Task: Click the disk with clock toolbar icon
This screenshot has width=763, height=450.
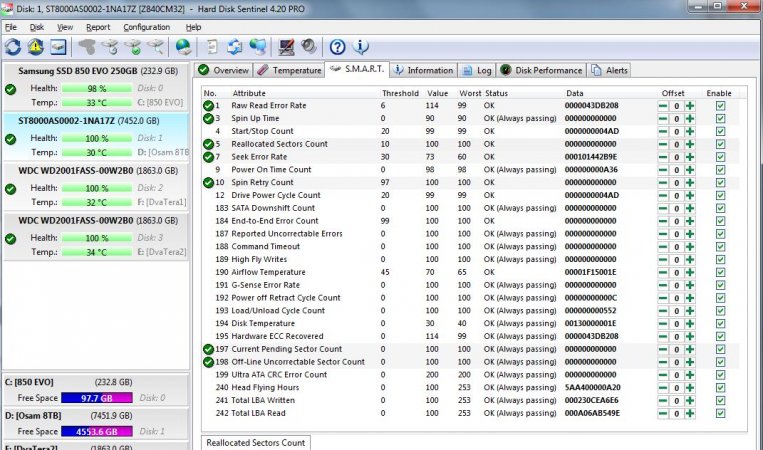Action: point(110,47)
